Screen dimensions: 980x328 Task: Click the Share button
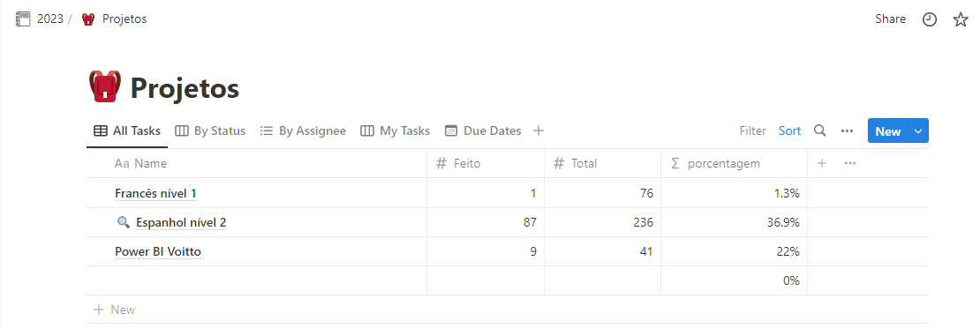890,19
